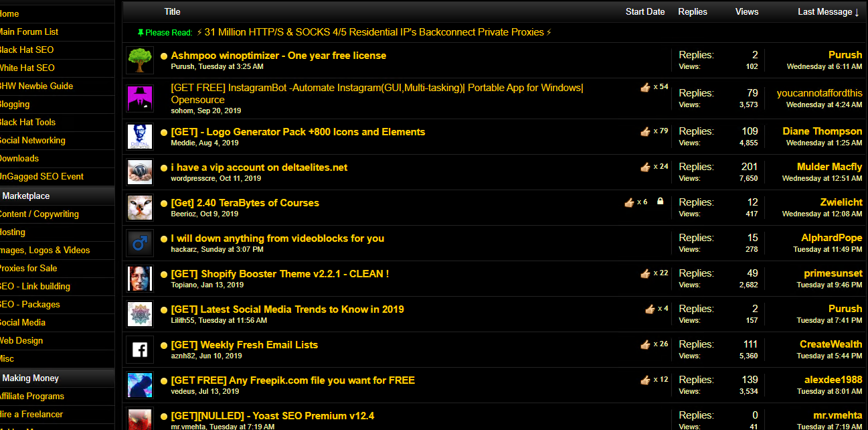Go to Main Forum List in sidebar
Image resolution: width=868 pixels, height=430 pixels.
click(x=28, y=31)
